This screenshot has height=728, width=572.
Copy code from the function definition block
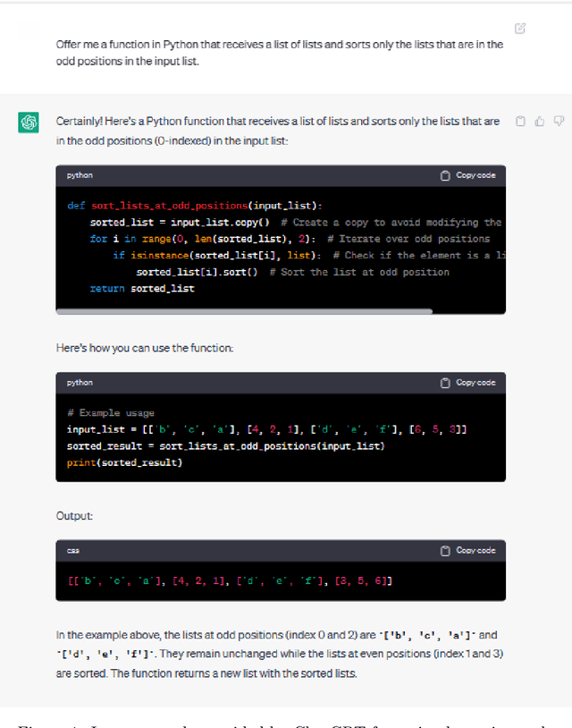pyautogui.click(x=468, y=175)
